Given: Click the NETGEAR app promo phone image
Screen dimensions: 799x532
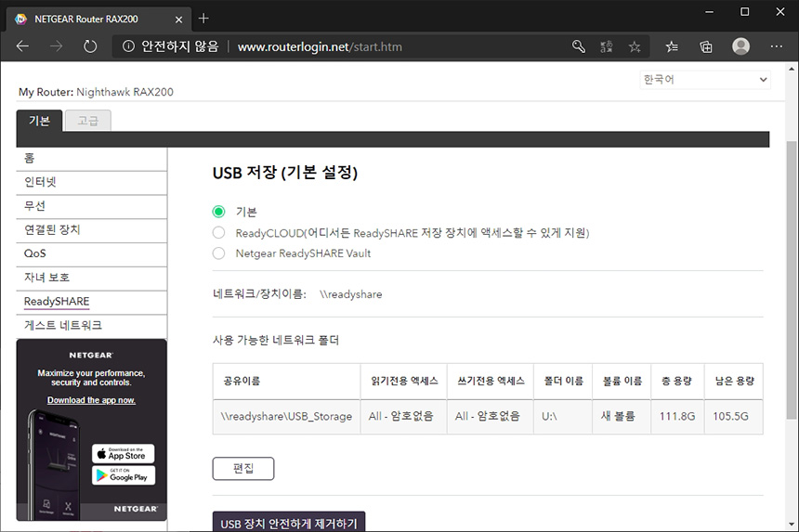Looking at the screenshot, I should (x=55, y=463).
